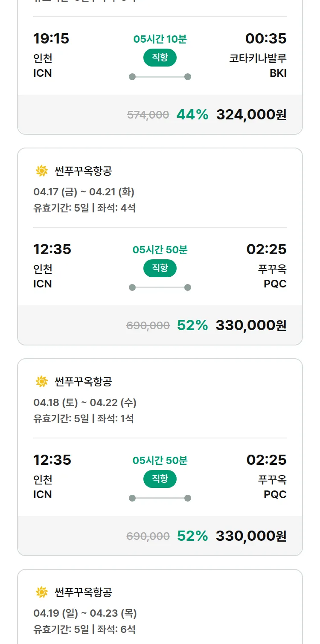Tap 직항 badge on the 04.17 Phu Quoc flight

tap(160, 268)
